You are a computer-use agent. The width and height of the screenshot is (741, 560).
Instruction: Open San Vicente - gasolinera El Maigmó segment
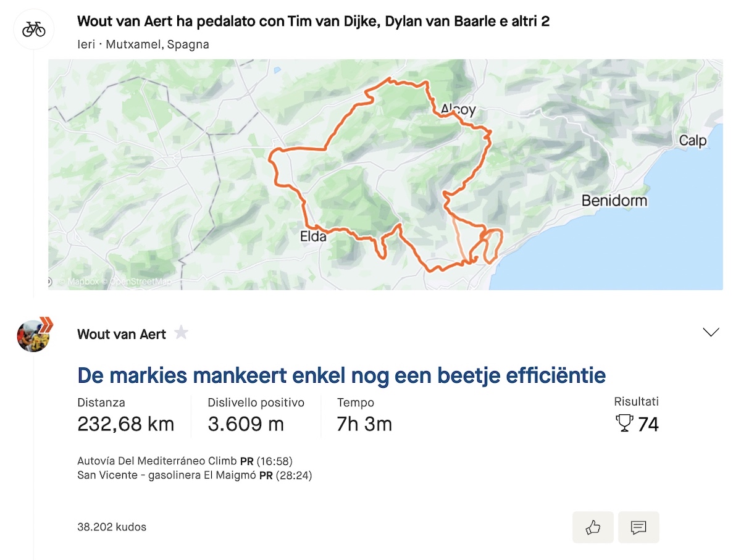click(x=167, y=475)
